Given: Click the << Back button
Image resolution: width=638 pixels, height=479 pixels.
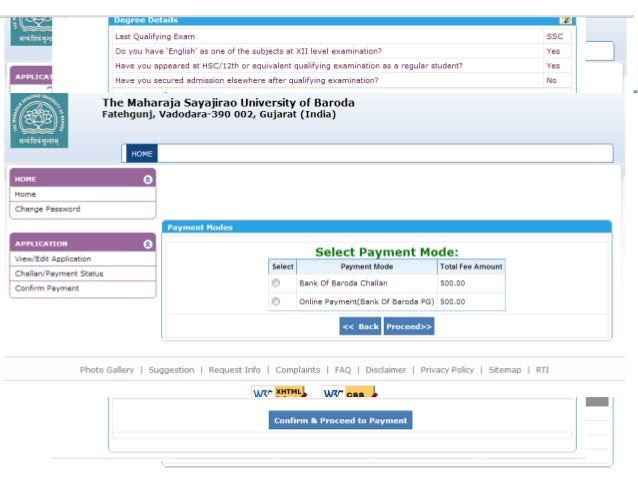Looking at the screenshot, I should click(360, 326).
